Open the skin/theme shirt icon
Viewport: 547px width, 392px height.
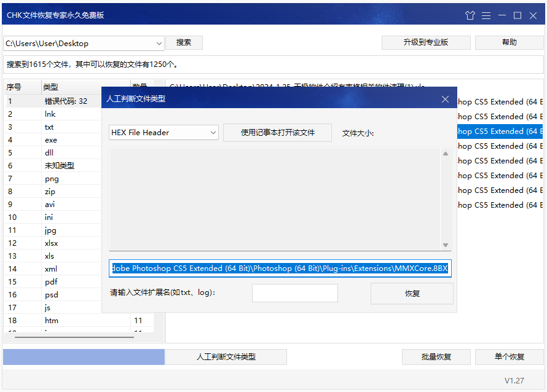tap(470, 15)
